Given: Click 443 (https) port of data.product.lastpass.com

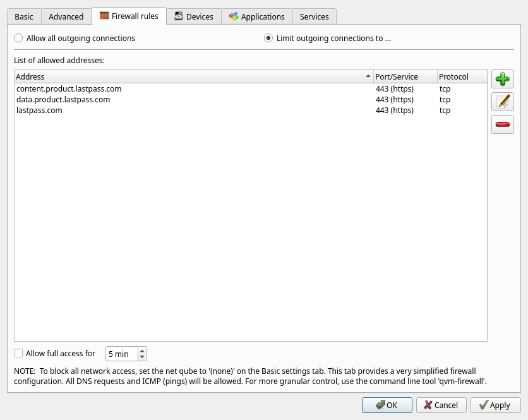Looking at the screenshot, I should [x=395, y=100].
